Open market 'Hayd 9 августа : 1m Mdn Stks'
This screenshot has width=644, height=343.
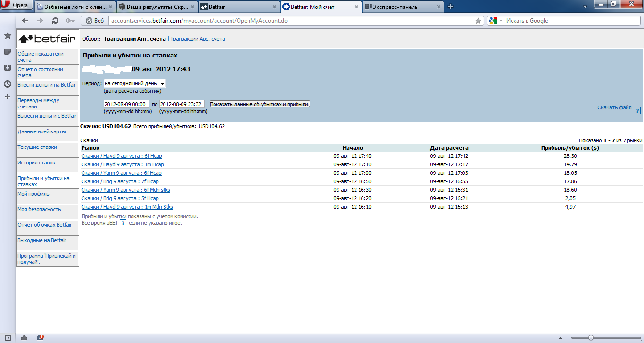point(127,207)
